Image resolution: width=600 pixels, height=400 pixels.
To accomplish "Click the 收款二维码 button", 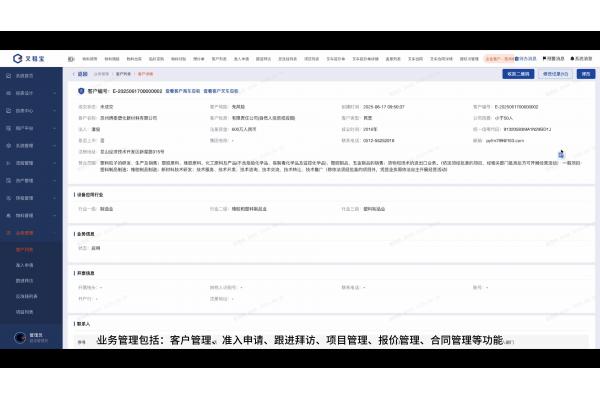I will click(516, 73).
